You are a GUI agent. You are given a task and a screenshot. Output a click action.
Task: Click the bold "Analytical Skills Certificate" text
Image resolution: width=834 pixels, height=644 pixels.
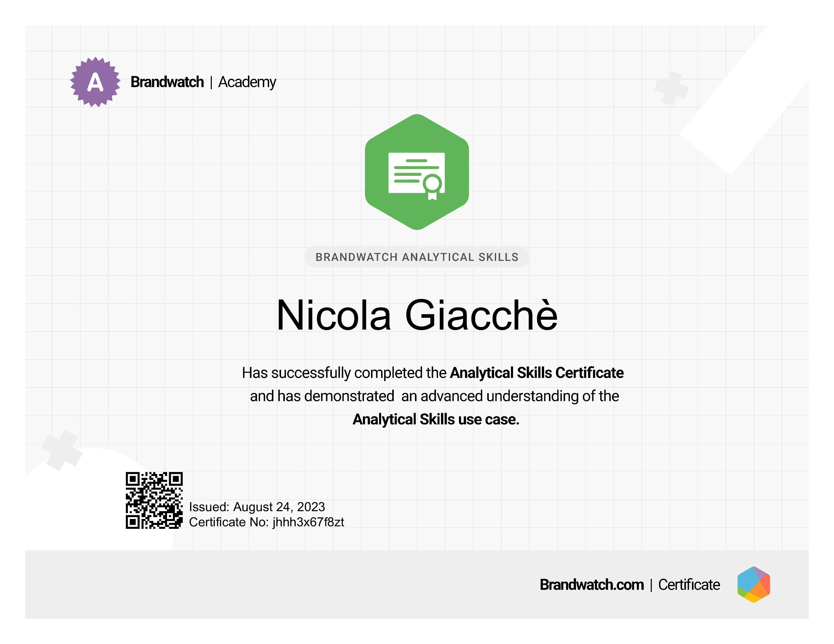537,373
